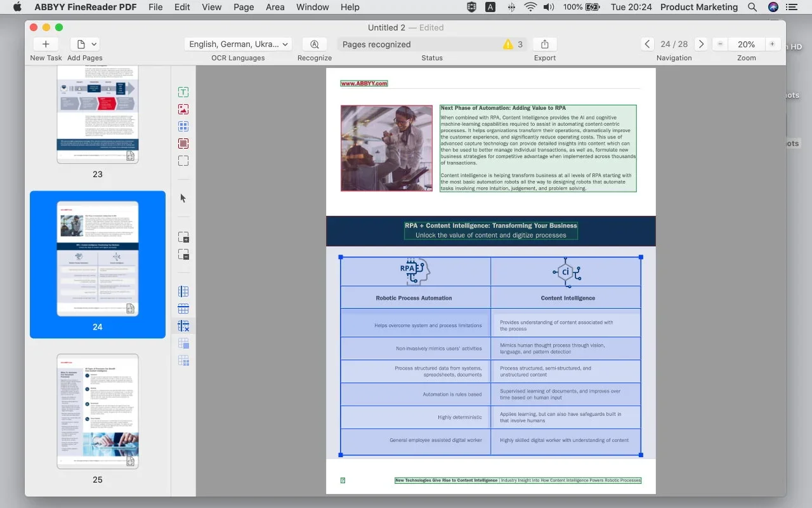Viewport: 812px width, 508px height.
Task: Select the Draw Text Area tool
Action: point(183,92)
